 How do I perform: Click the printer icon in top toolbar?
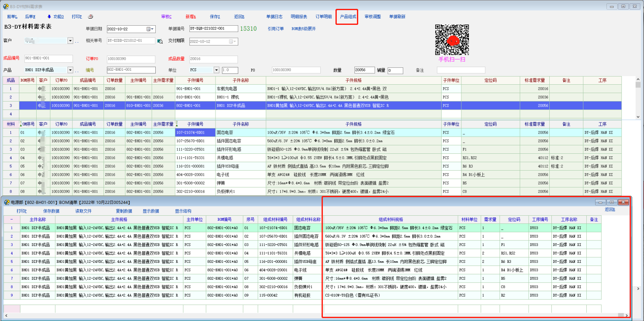[90, 17]
